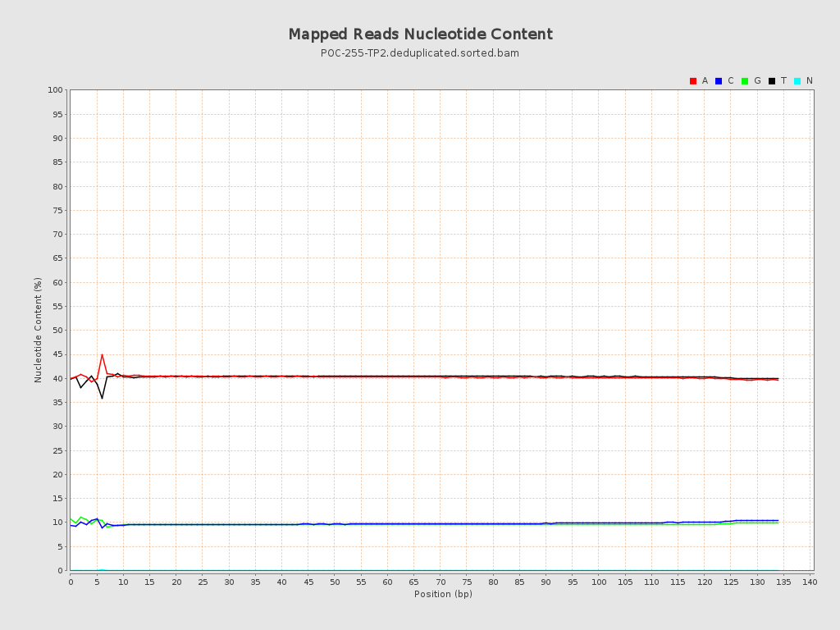This screenshot has height=630, width=840.
Task: Select the subtitle POC-255-TP2.deduplicated.sorted.bam
Action: [x=420, y=53]
